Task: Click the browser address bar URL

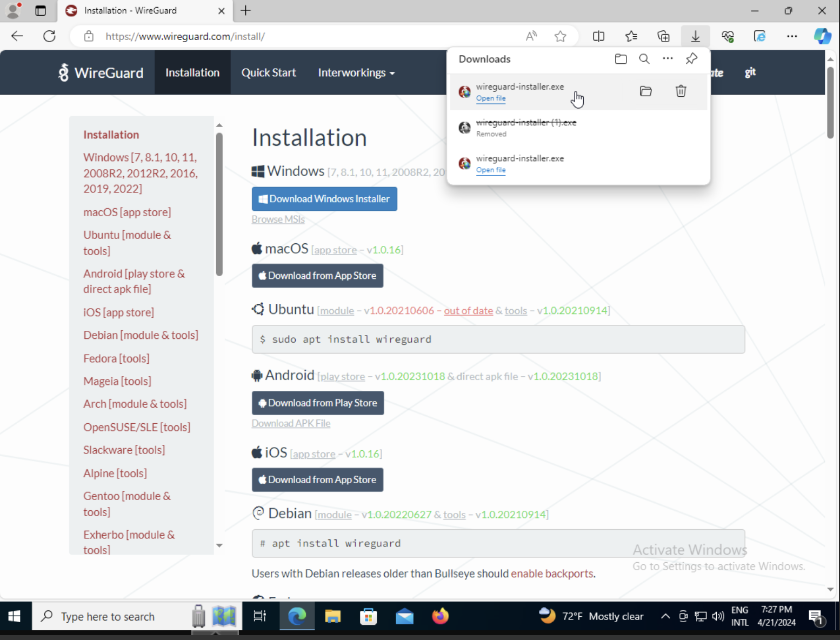Action: tap(185, 36)
